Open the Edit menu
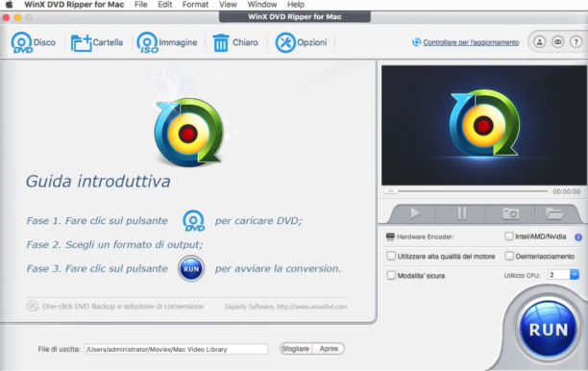588x371 pixels. point(164,5)
